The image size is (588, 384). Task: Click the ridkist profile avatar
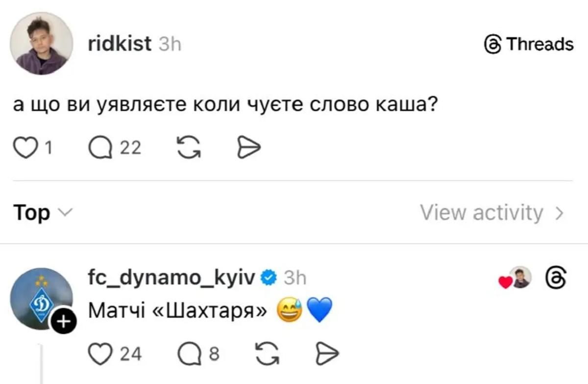(42, 44)
